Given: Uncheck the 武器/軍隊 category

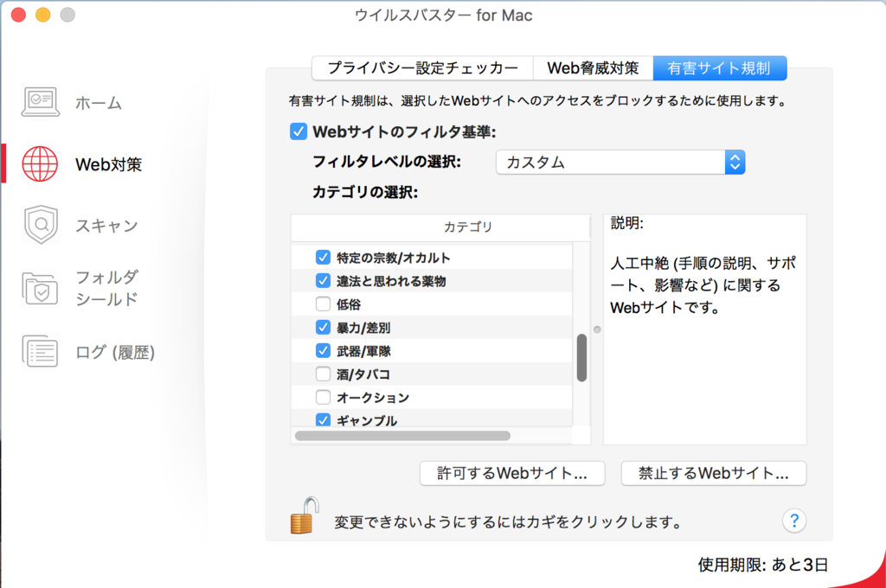Looking at the screenshot, I should 323,351.
